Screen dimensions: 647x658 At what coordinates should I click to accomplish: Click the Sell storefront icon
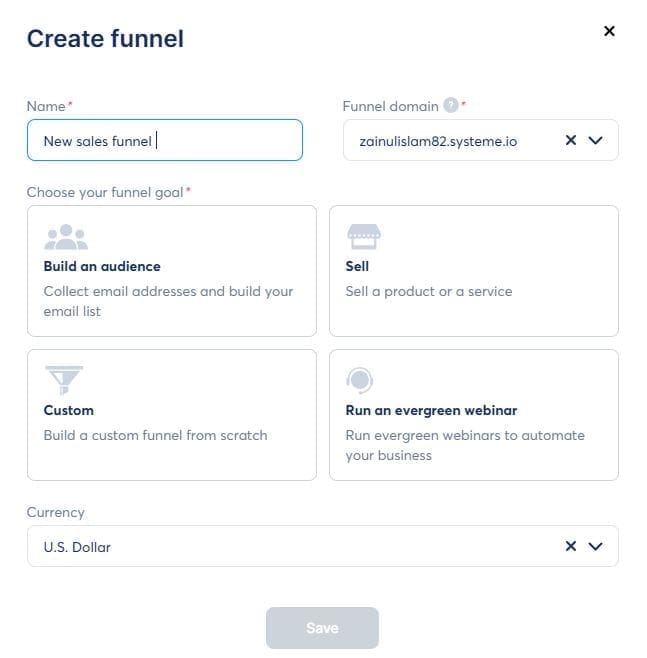(x=363, y=237)
